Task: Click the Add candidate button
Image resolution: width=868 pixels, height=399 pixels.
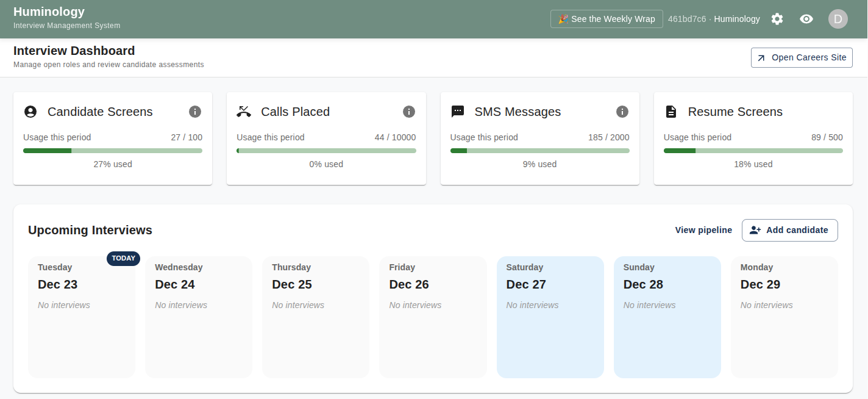Action: point(789,230)
